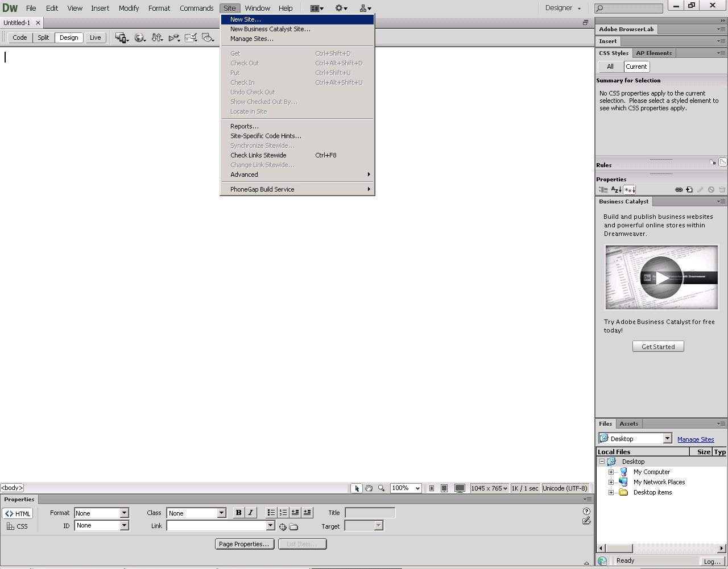This screenshot has width=728, height=569.
Task: Open the File Management arrows icon
Action: point(157,38)
